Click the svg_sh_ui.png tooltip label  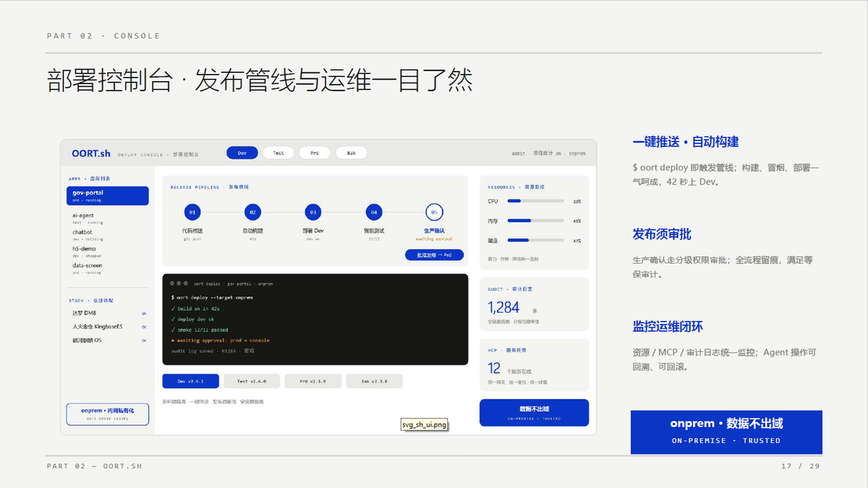click(x=425, y=425)
